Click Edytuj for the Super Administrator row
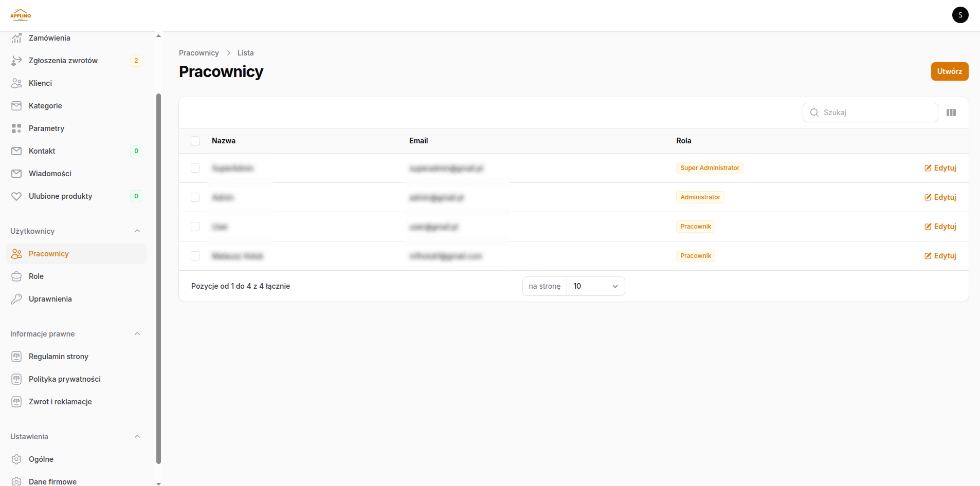980x486 pixels. coord(940,168)
